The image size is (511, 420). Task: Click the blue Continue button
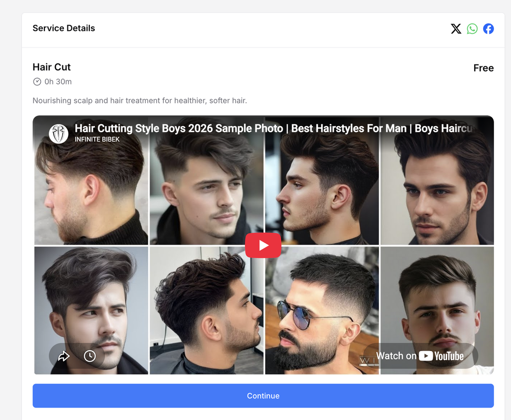263,396
